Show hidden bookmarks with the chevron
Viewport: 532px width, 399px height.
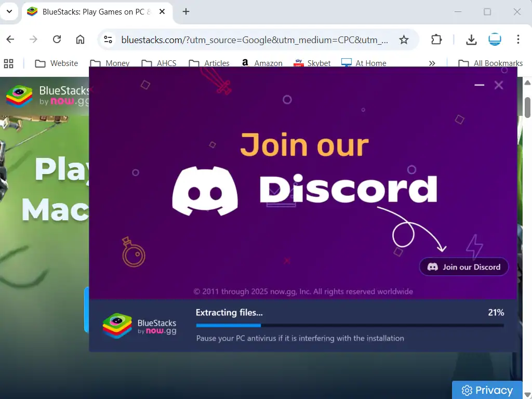click(x=432, y=63)
